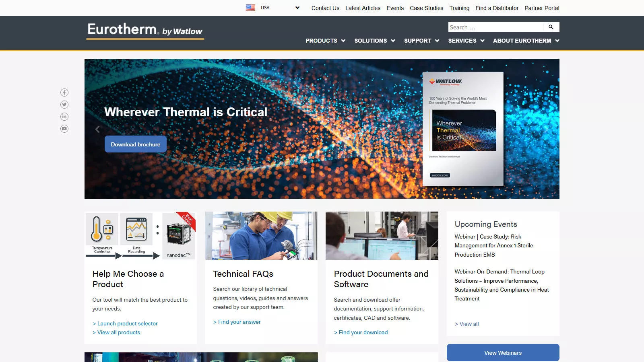Go to Events page

[395, 8]
